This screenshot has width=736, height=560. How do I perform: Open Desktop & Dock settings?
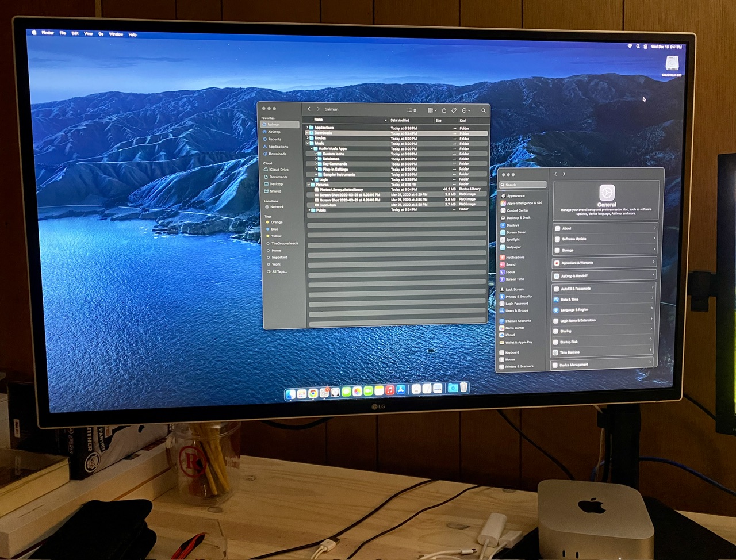515,218
